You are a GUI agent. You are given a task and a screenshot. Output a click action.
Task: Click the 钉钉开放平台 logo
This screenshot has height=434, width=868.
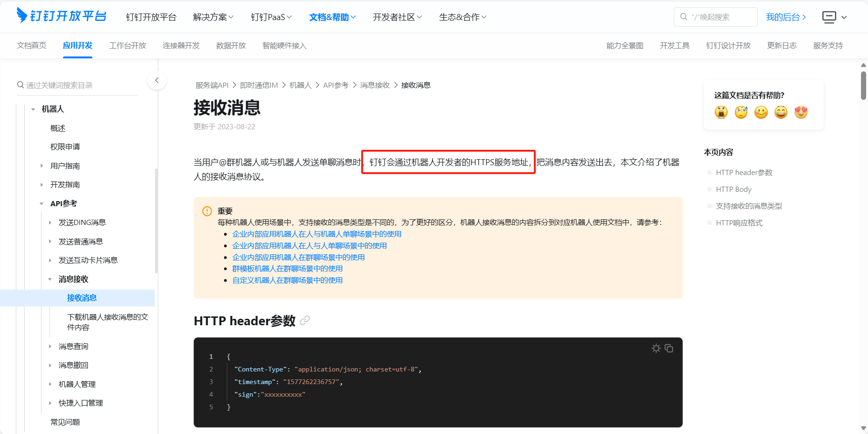pyautogui.click(x=62, y=16)
